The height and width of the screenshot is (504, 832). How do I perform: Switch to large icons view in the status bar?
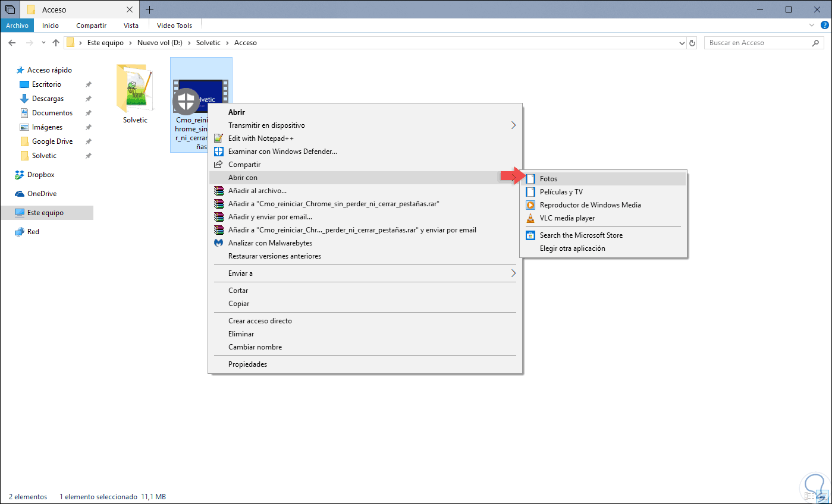tap(822, 496)
